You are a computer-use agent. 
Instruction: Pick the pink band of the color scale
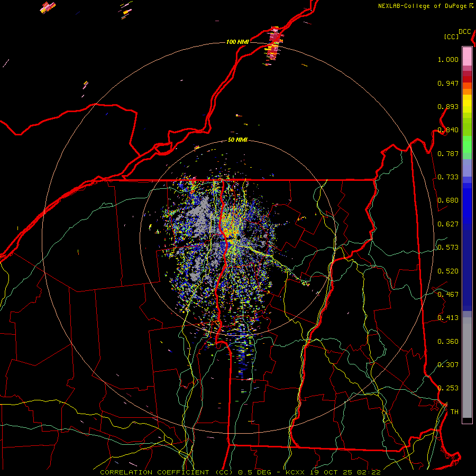467,57
